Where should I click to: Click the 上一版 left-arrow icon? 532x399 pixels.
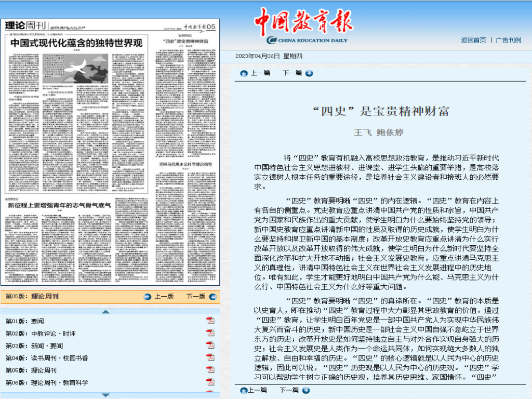[x=147, y=297]
